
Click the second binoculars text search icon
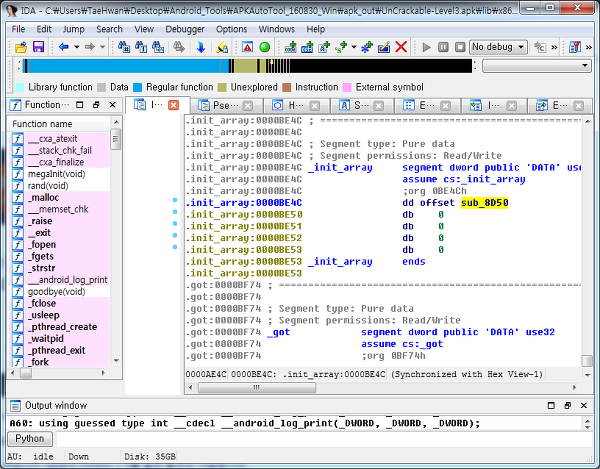pos(141,47)
